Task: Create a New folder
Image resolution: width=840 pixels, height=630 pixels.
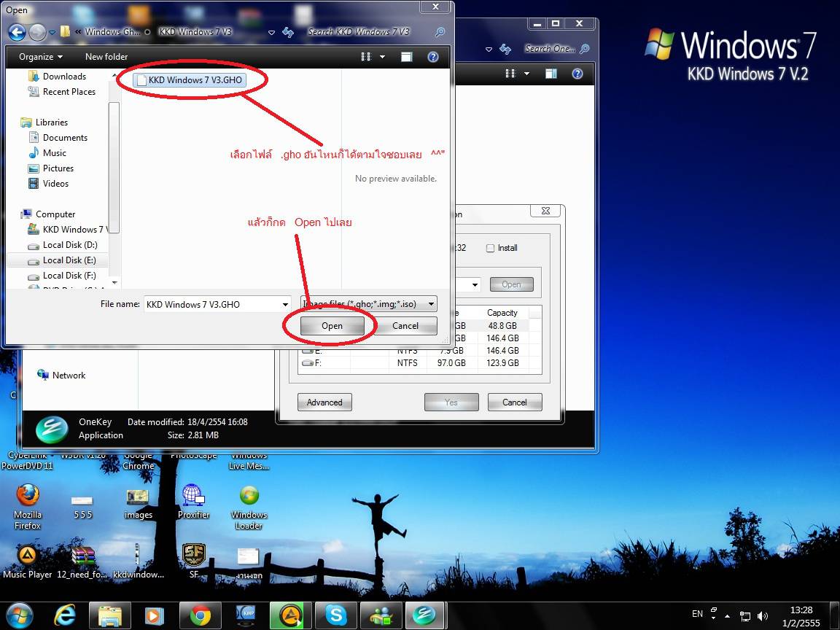Action: [106, 57]
